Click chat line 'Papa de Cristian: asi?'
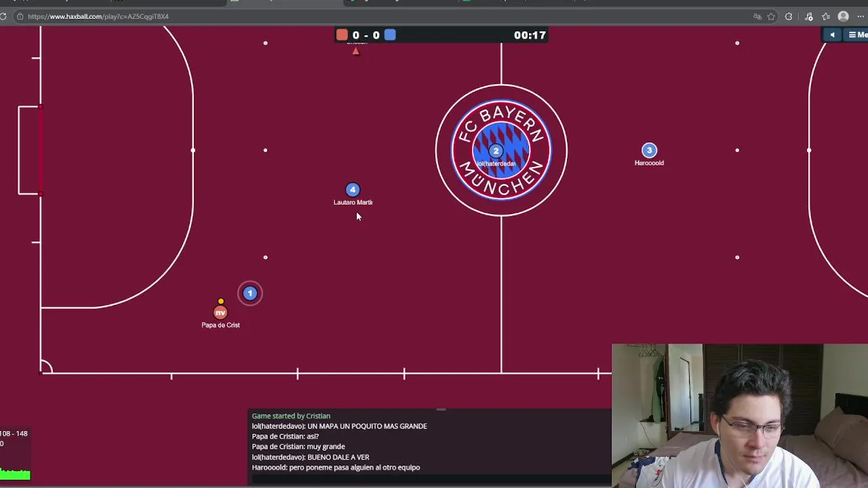Screen dimensions: 868x488 click(285, 436)
